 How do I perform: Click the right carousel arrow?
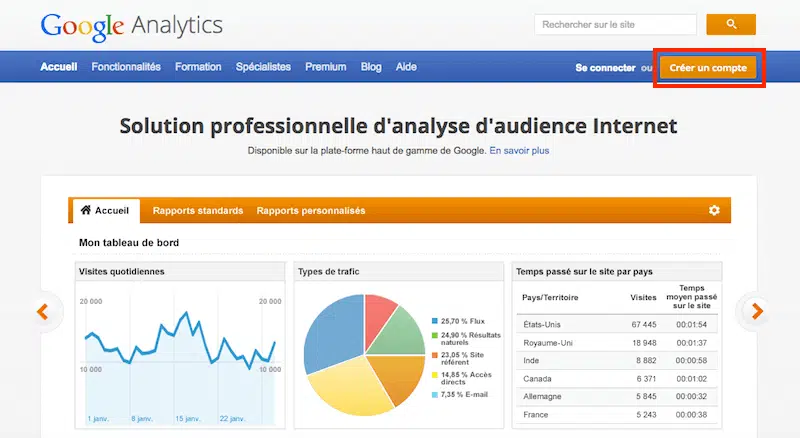tap(757, 311)
